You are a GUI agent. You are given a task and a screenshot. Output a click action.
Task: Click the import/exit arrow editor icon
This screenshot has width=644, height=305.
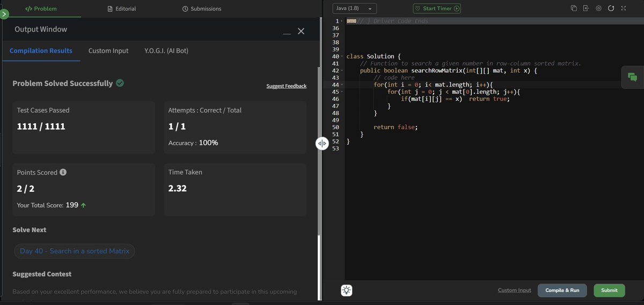[586, 9]
